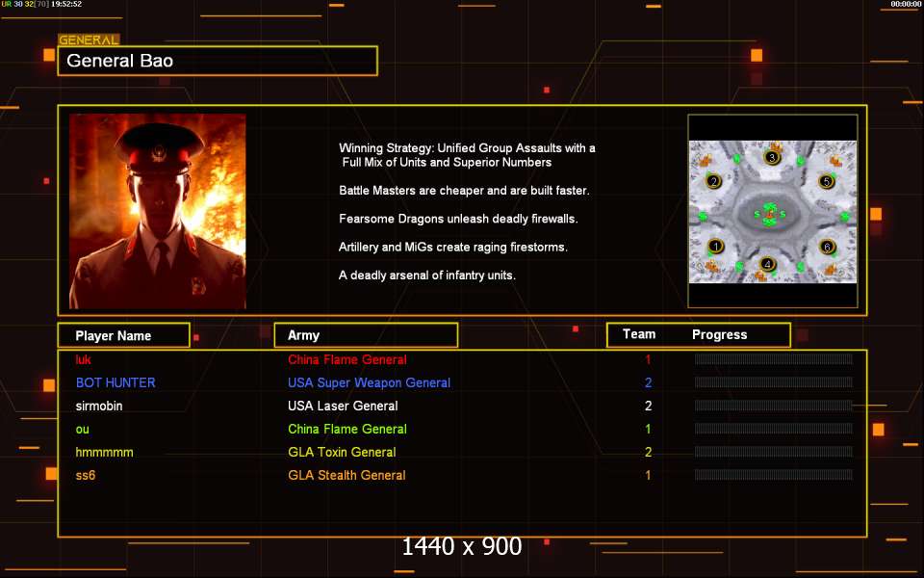Select start position 2 on the map
The image size is (924, 578).
(713, 181)
